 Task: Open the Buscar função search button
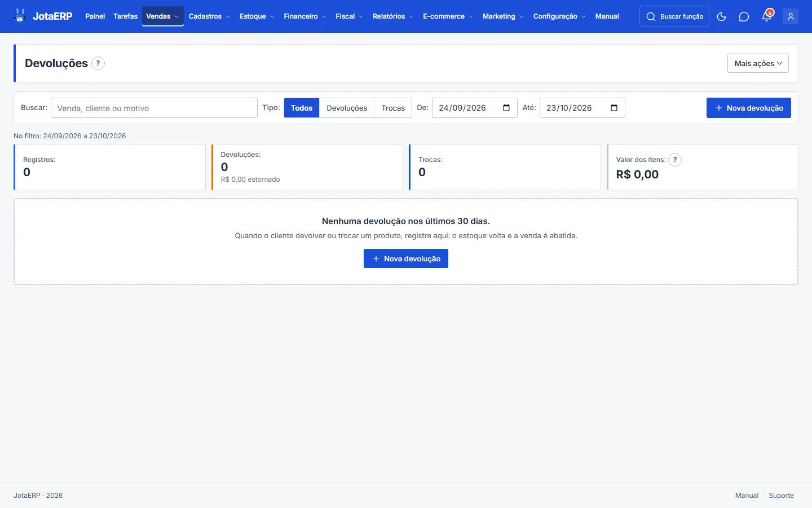pos(674,16)
